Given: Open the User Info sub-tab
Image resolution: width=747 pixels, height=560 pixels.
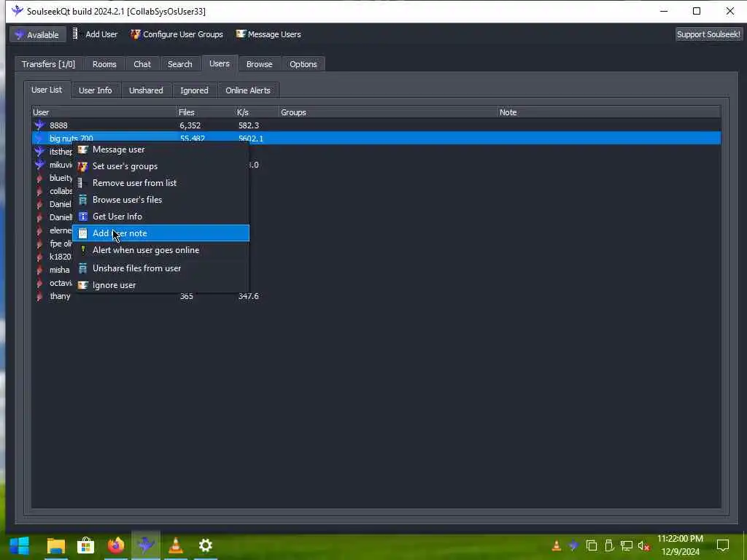Looking at the screenshot, I should [96, 90].
